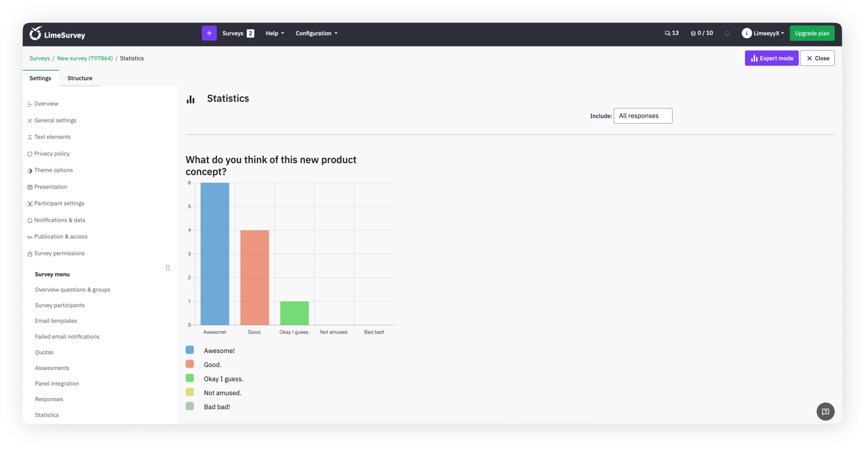The height and width of the screenshot is (450, 868).
Task: Click the yellow Not amused color swatch
Action: (x=190, y=392)
